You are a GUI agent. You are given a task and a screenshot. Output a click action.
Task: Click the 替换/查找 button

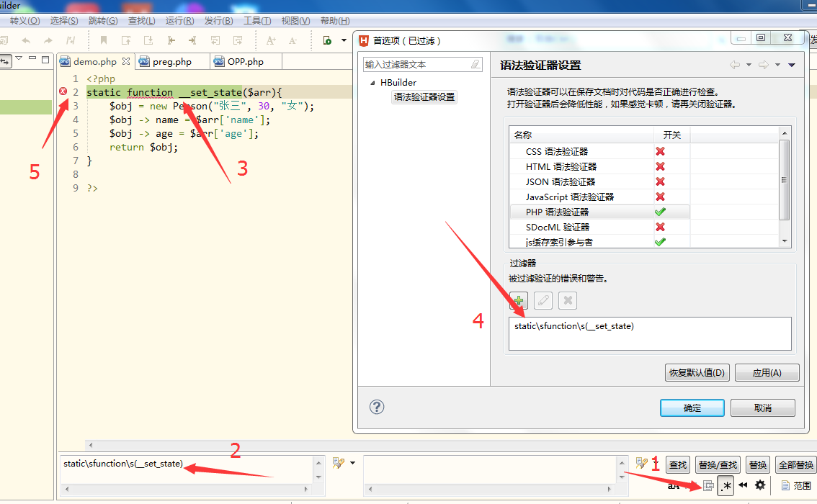[718, 464]
